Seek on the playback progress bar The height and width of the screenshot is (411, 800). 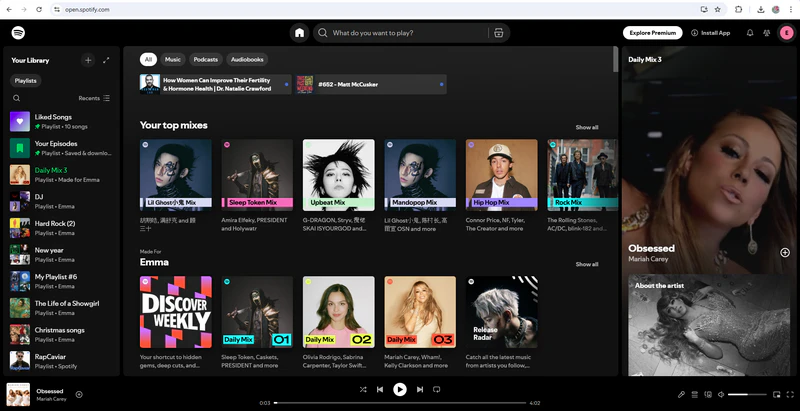click(x=399, y=403)
